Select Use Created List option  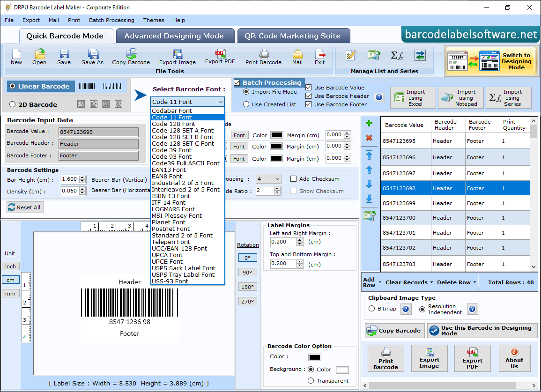[246, 104]
